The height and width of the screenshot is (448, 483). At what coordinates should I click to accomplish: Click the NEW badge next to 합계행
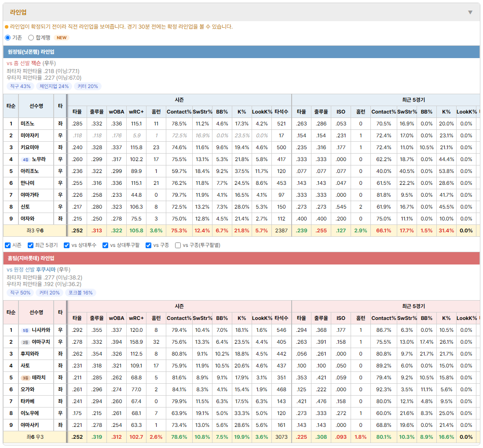pos(62,37)
